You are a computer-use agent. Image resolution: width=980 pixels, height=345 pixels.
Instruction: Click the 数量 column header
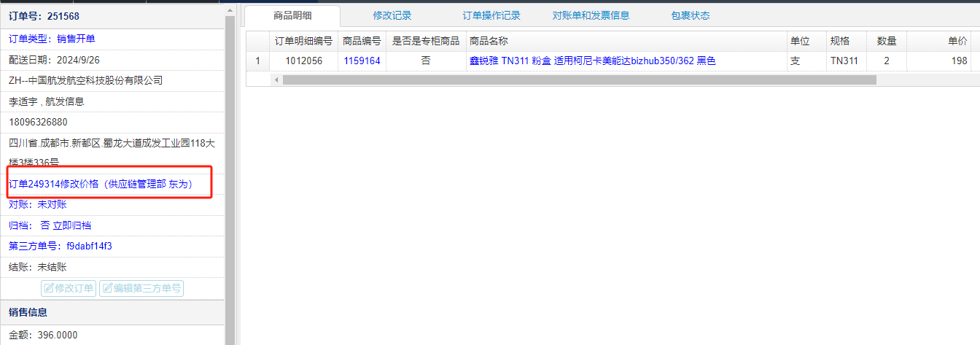point(887,41)
